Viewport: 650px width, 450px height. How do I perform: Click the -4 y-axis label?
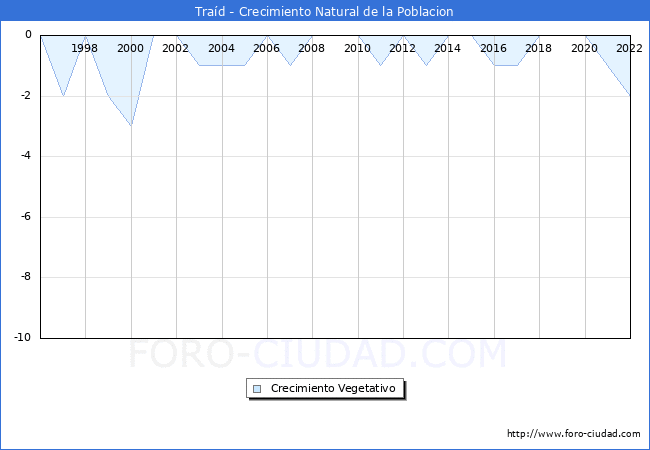26,155
